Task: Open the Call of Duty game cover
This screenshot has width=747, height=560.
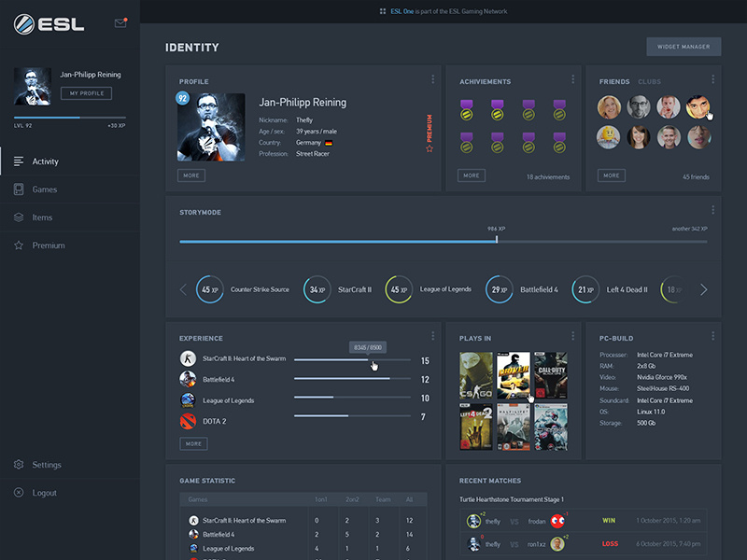Action: coord(551,375)
